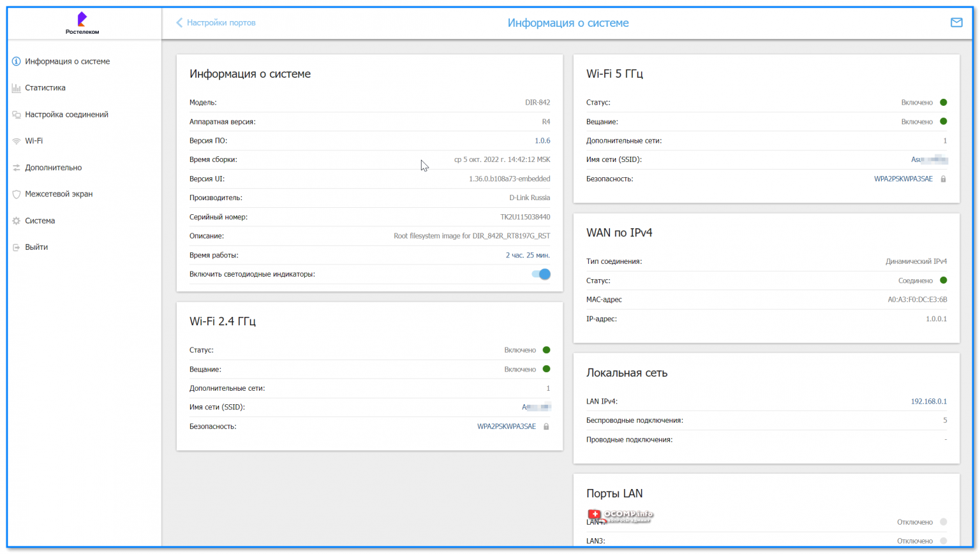Screen dimensions: 980x554
Task: Click the wireless connections count 5
Action: tap(945, 421)
